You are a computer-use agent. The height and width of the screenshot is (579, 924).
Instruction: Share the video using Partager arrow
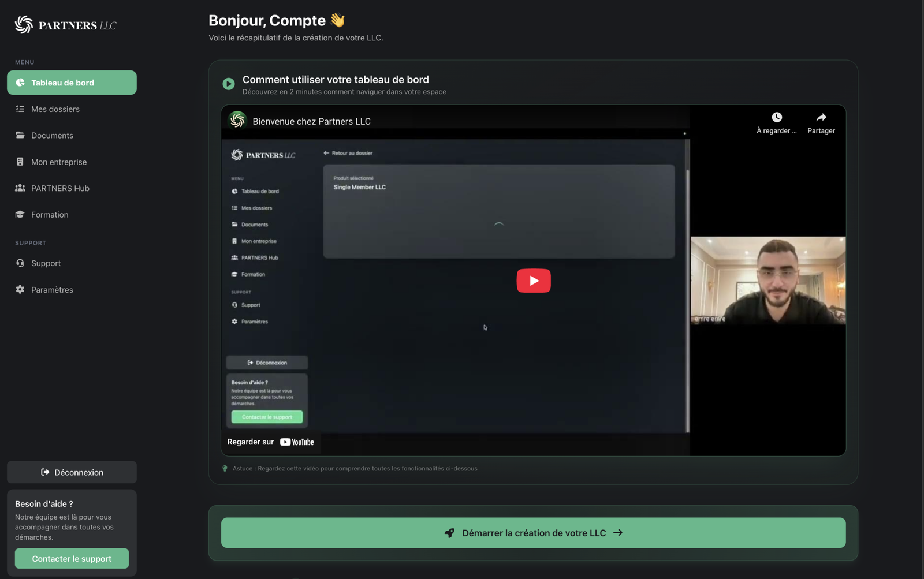pyautogui.click(x=821, y=118)
